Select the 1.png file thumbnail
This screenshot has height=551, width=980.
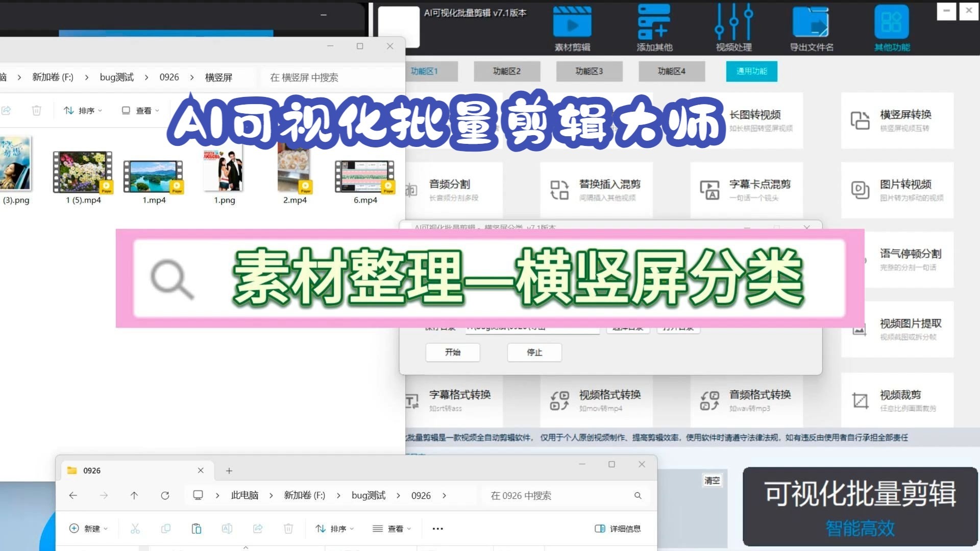click(x=224, y=170)
